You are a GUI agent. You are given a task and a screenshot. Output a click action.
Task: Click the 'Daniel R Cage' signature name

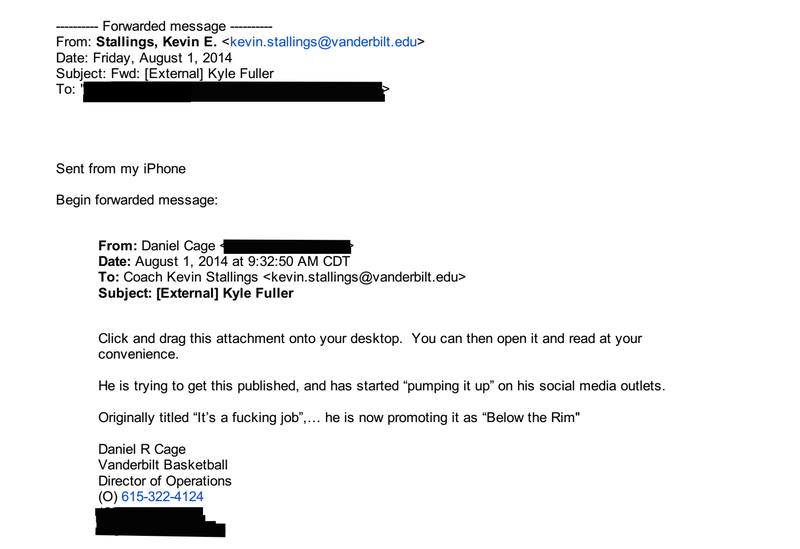click(x=142, y=450)
